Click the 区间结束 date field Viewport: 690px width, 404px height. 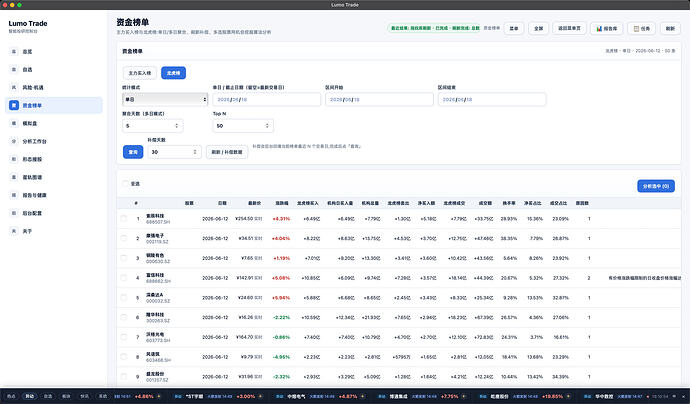[x=492, y=99]
